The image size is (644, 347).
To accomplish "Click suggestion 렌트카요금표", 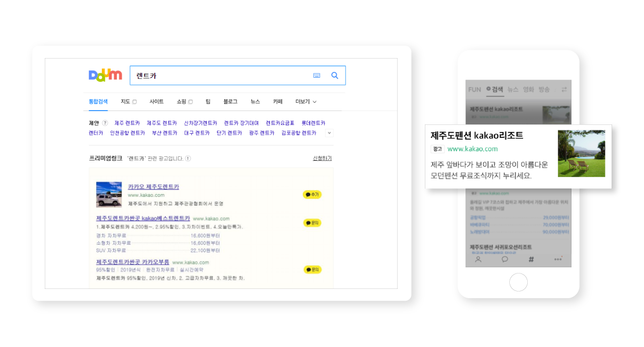I will coord(280,123).
